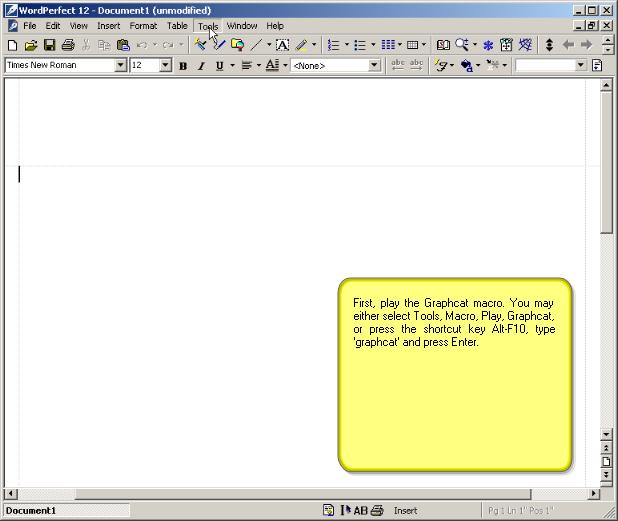Open the View menu
This screenshot has width=618, height=521.
coord(79,26)
